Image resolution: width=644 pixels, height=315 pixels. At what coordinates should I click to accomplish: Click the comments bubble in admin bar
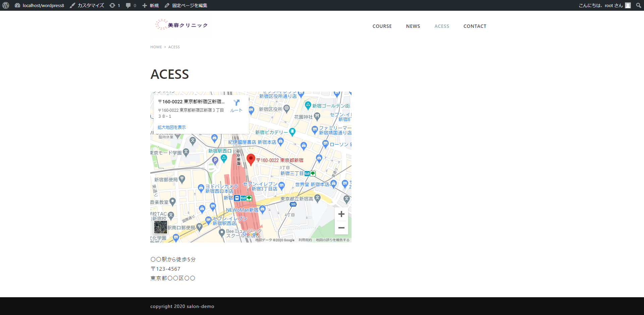[130, 5]
